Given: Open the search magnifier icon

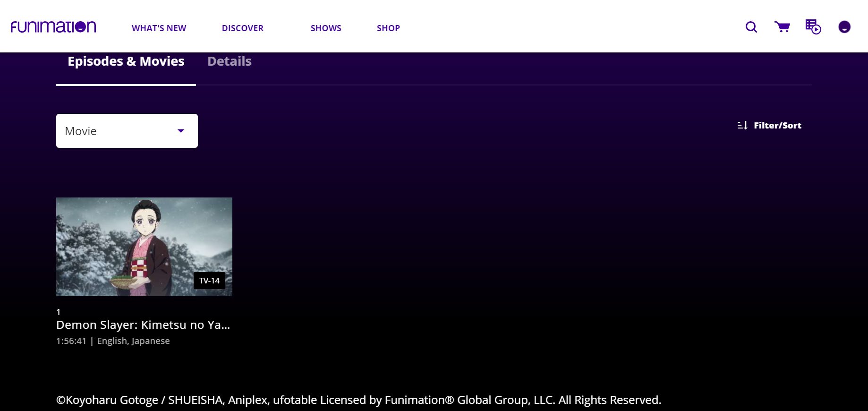Looking at the screenshot, I should [751, 27].
